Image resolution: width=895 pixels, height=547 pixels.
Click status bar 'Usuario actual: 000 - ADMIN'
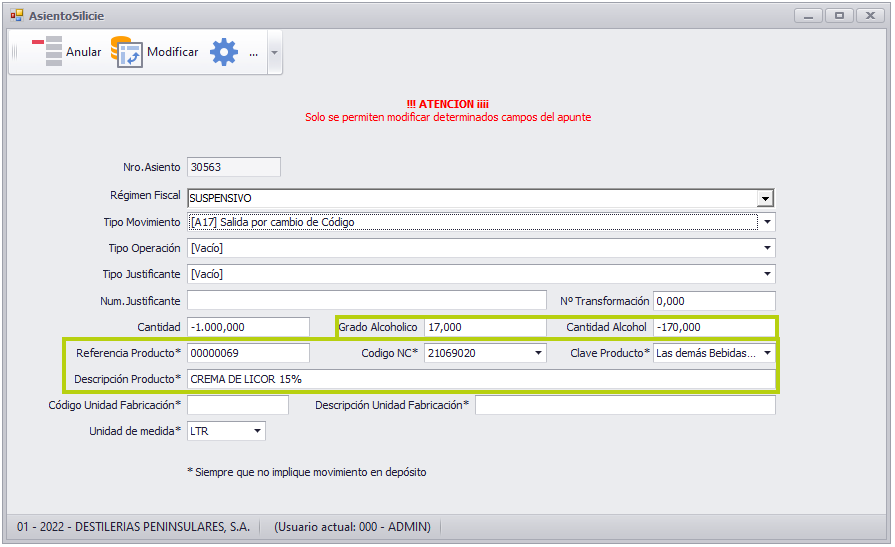(352, 526)
